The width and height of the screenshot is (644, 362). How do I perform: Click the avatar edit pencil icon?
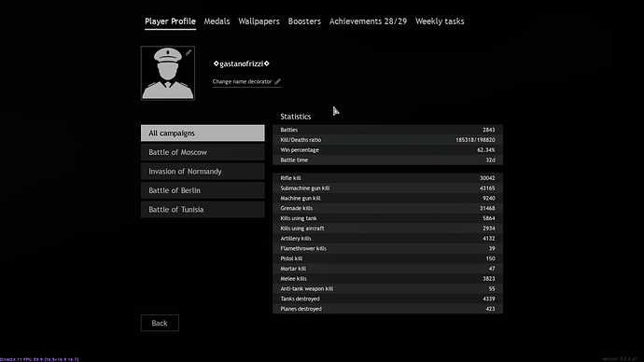point(189,52)
